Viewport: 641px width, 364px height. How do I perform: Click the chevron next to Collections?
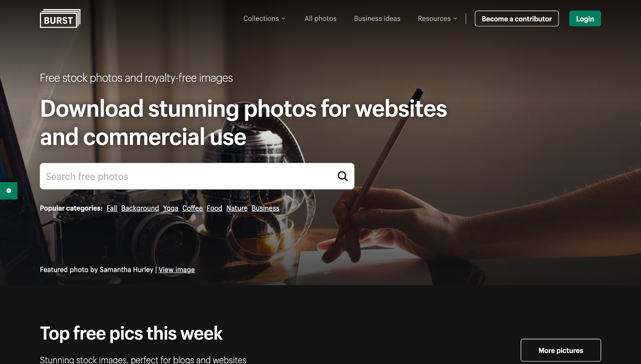[283, 19]
